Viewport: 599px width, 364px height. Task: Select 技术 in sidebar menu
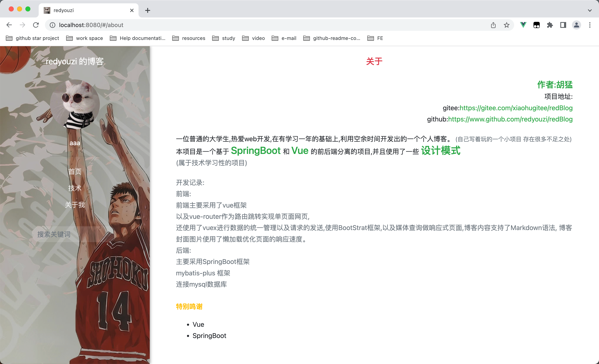click(x=75, y=188)
